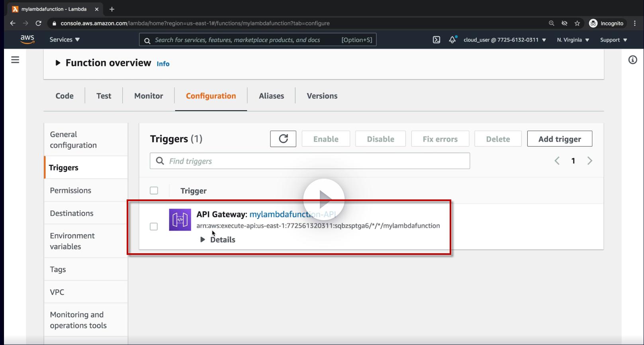
Task: Click the Delete button
Action: tap(498, 139)
